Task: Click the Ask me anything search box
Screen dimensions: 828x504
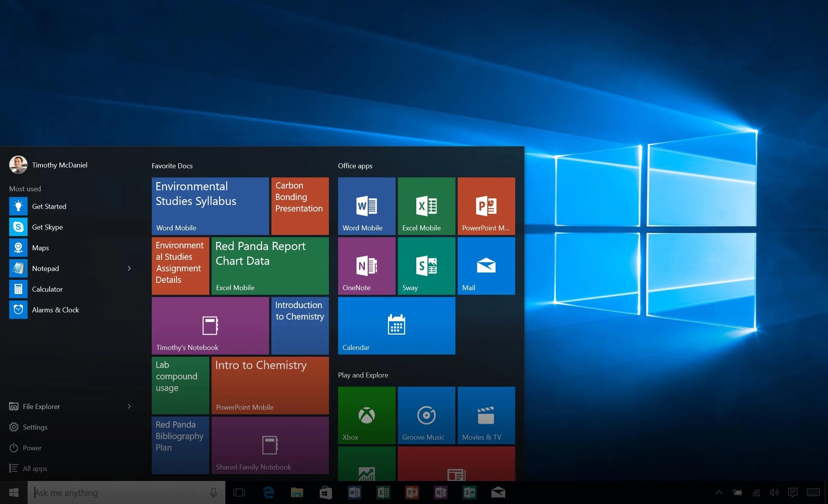Action: click(x=119, y=493)
